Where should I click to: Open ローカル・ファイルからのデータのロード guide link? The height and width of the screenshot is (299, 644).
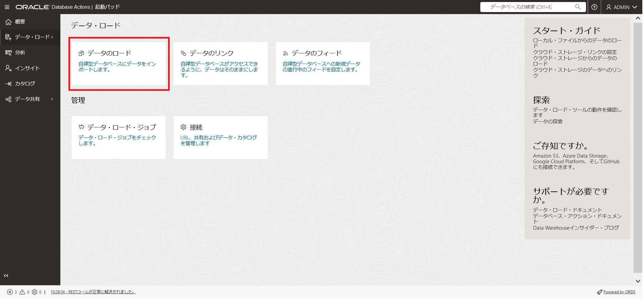click(x=577, y=43)
